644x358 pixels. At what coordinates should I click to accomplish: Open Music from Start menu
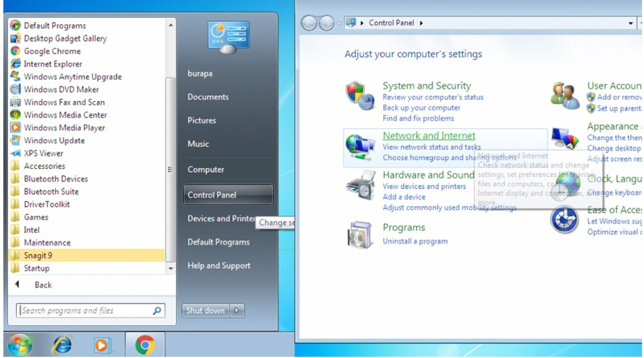coord(198,143)
